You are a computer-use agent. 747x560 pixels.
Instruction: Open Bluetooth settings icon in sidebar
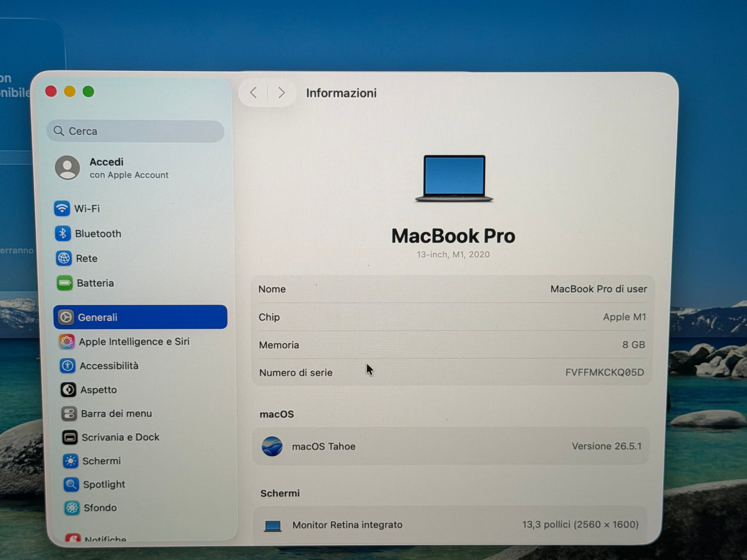pyautogui.click(x=63, y=234)
